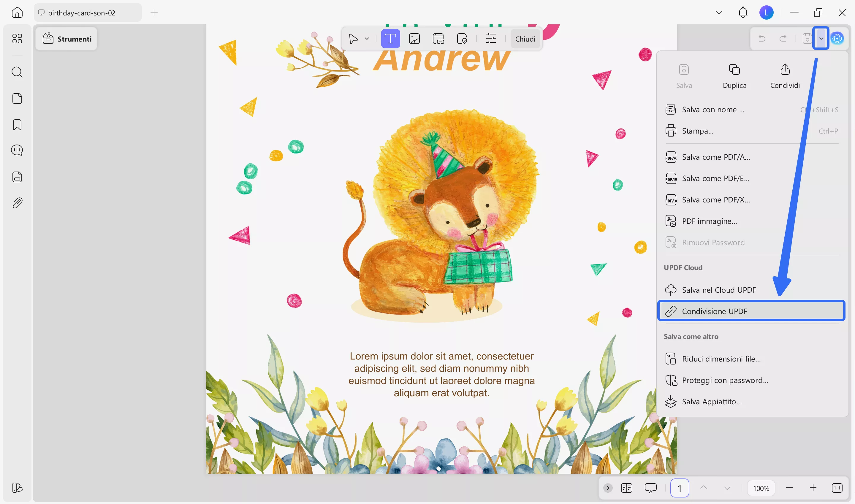Select the Text editing tool in the toolbar

pos(390,38)
